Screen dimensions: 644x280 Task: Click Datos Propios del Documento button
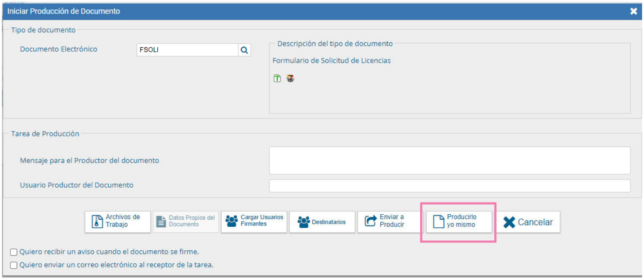[x=186, y=222]
